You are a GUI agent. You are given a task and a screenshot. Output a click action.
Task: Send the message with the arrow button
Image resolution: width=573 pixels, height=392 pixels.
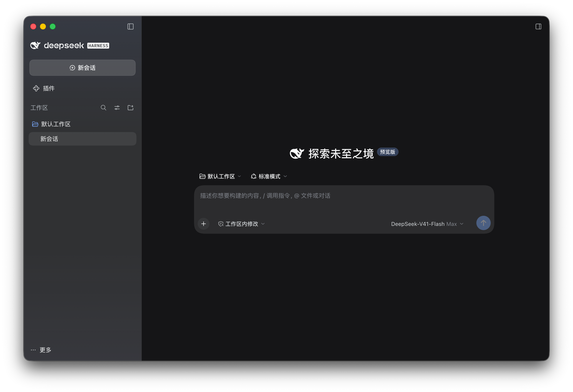483,223
